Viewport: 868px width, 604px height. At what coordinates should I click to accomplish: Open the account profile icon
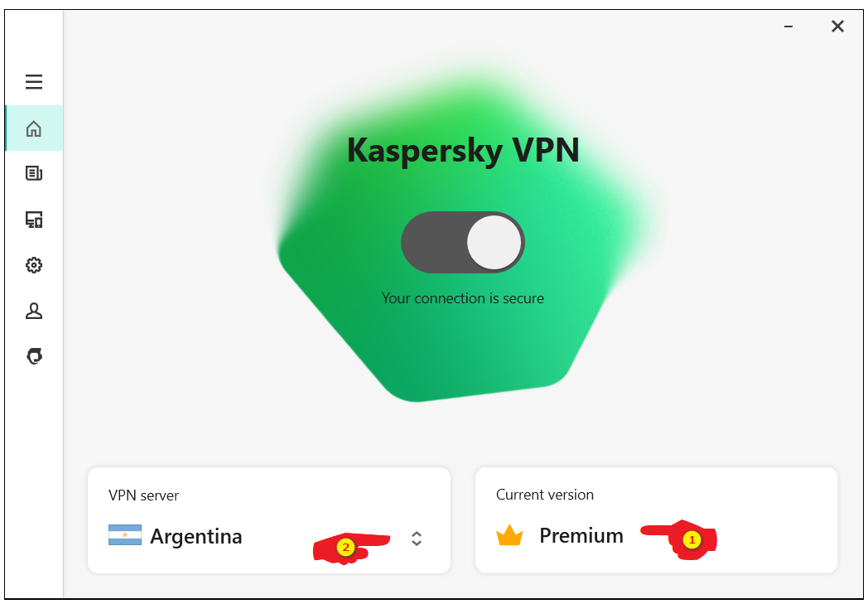point(33,311)
